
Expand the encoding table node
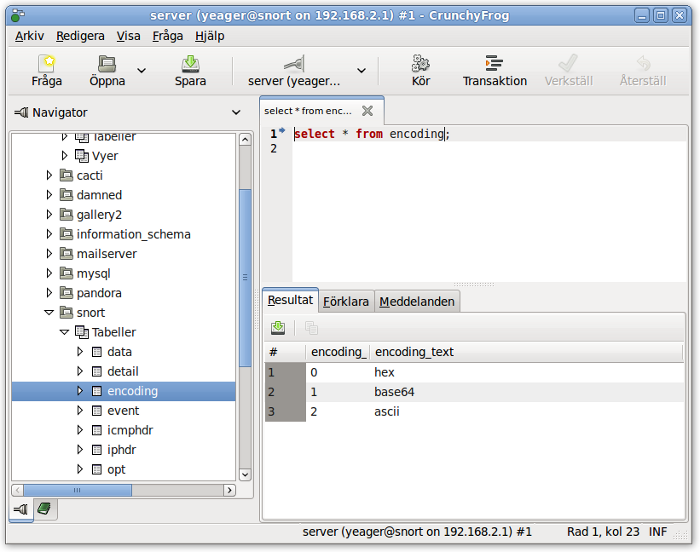click(x=80, y=391)
